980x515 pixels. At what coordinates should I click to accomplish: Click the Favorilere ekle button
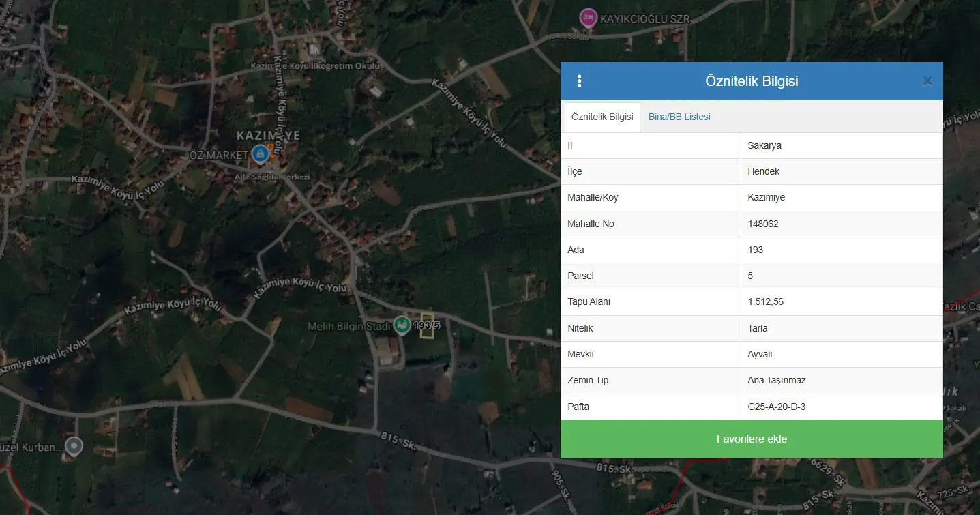(x=752, y=439)
